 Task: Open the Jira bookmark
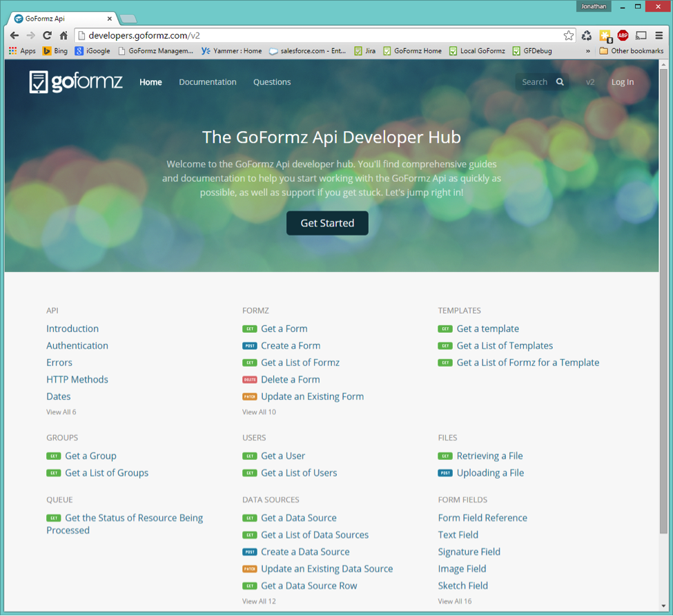coord(365,50)
